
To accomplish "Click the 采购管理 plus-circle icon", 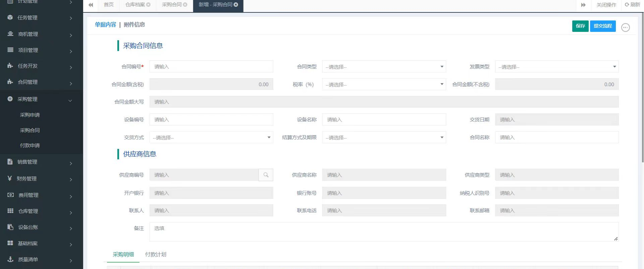I will [x=10, y=99].
